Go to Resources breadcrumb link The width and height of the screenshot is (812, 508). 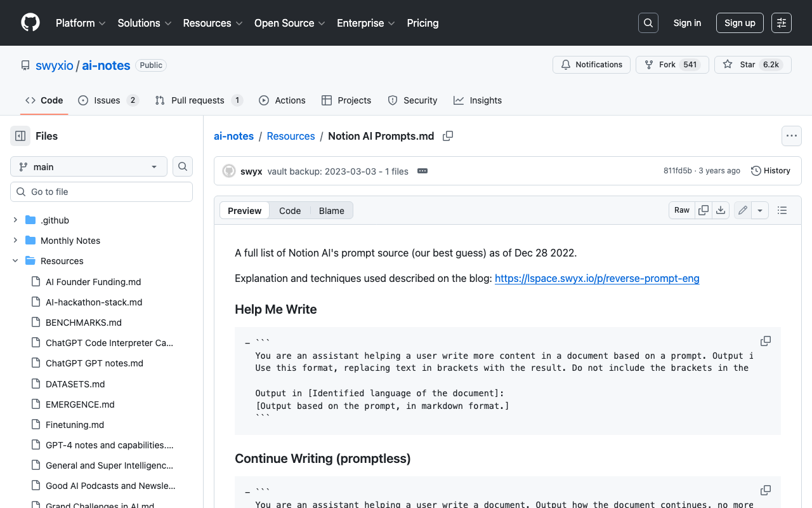pos(291,136)
